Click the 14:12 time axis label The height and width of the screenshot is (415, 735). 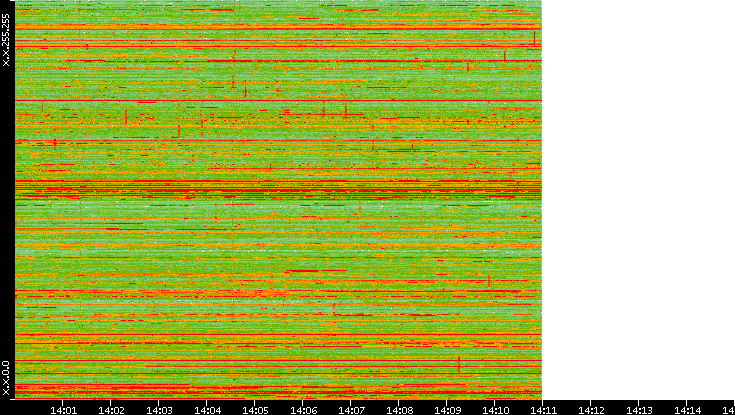tap(591, 410)
